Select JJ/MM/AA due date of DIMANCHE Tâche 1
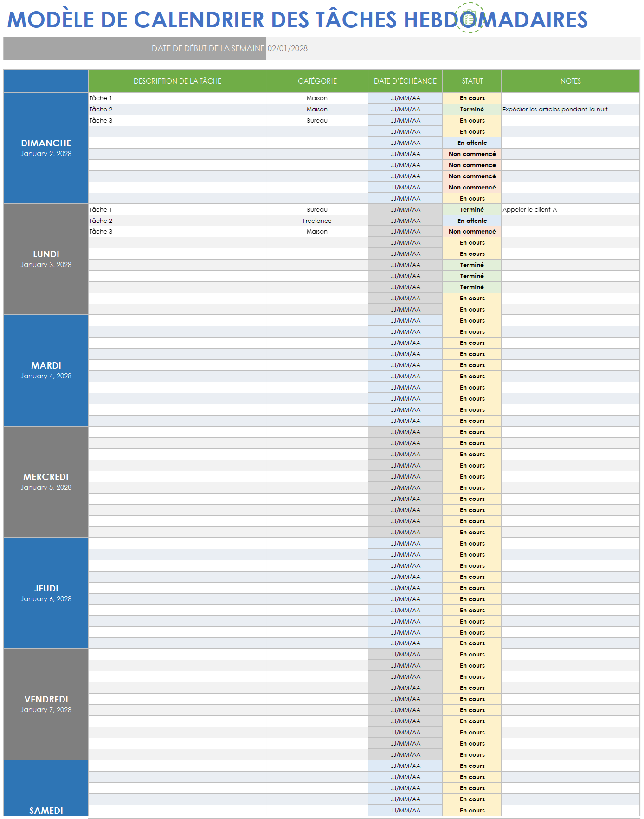The width and height of the screenshot is (644, 819). click(406, 98)
